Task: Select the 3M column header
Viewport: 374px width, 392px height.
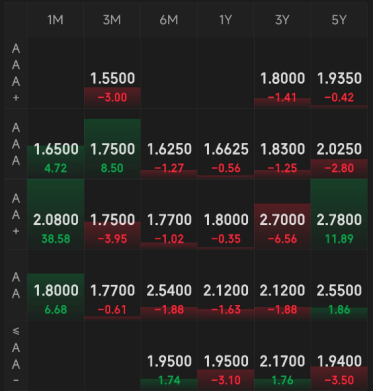Action: tap(112, 20)
